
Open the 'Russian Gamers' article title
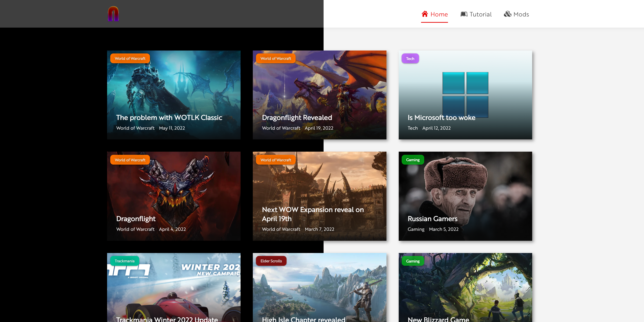tap(432, 219)
